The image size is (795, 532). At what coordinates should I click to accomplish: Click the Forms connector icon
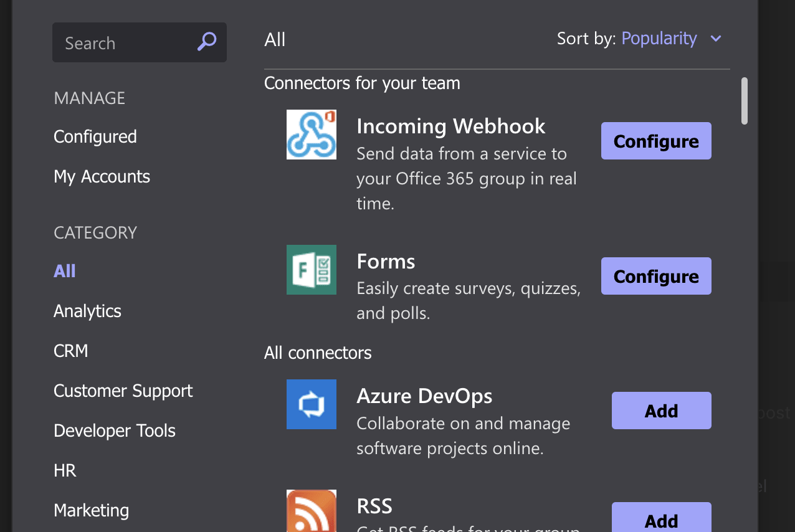coord(311,270)
